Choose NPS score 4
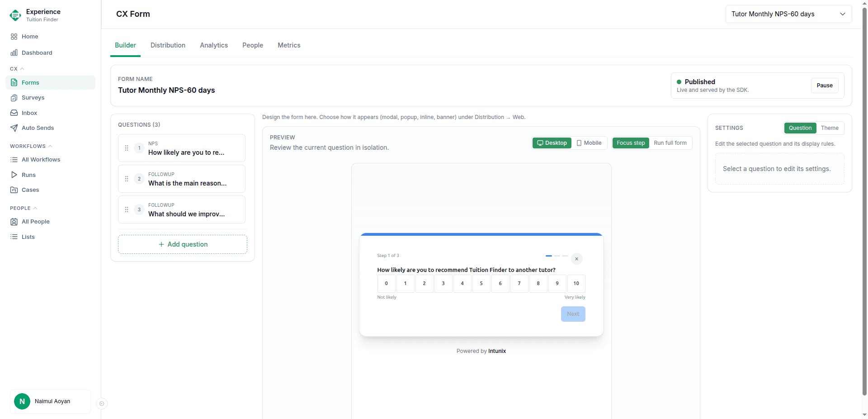 [462, 284]
